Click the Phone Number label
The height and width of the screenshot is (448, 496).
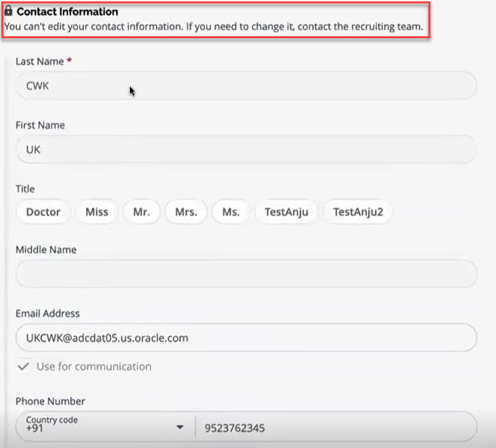pyautogui.click(x=51, y=401)
